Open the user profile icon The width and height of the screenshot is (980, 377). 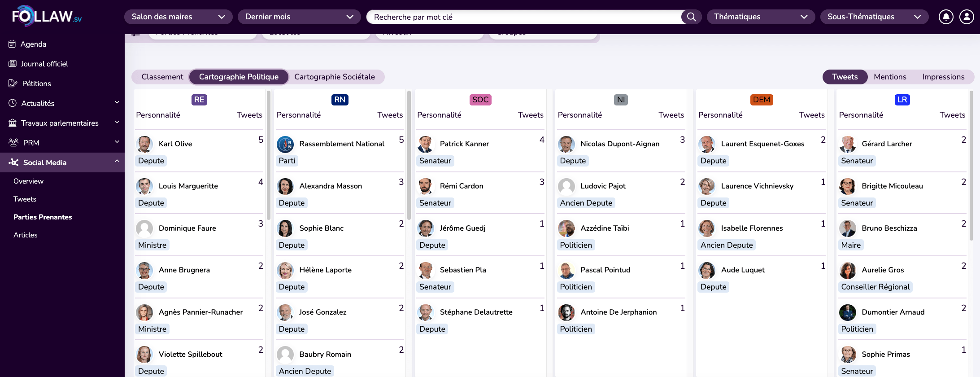point(967,17)
